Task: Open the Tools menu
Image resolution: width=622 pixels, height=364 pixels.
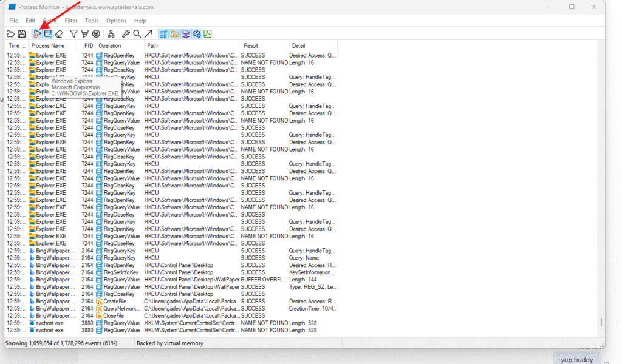Action: click(x=92, y=21)
